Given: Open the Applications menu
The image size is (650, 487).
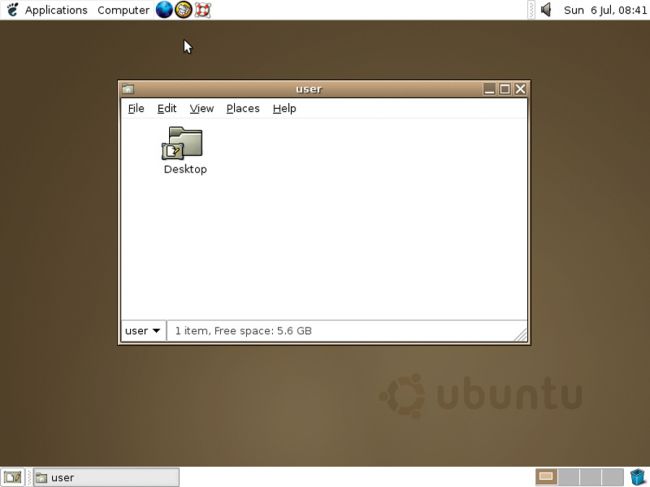Looking at the screenshot, I should click(56, 10).
